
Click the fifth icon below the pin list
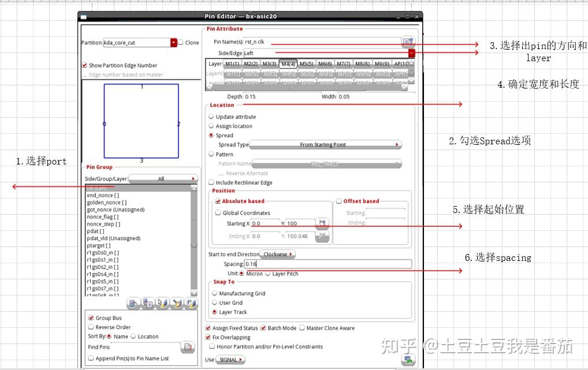coord(191,303)
